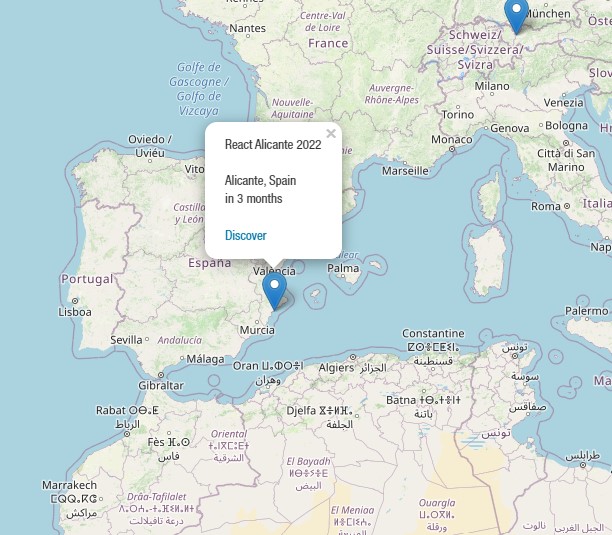Image resolution: width=612 pixels, height=535 pixels.
Task: Click the Portugal country label
Action: click(87, 279)
